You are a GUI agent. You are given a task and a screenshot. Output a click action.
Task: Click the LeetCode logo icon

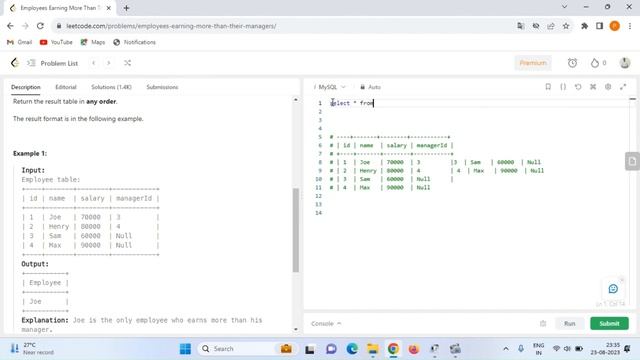pos(15,63)
